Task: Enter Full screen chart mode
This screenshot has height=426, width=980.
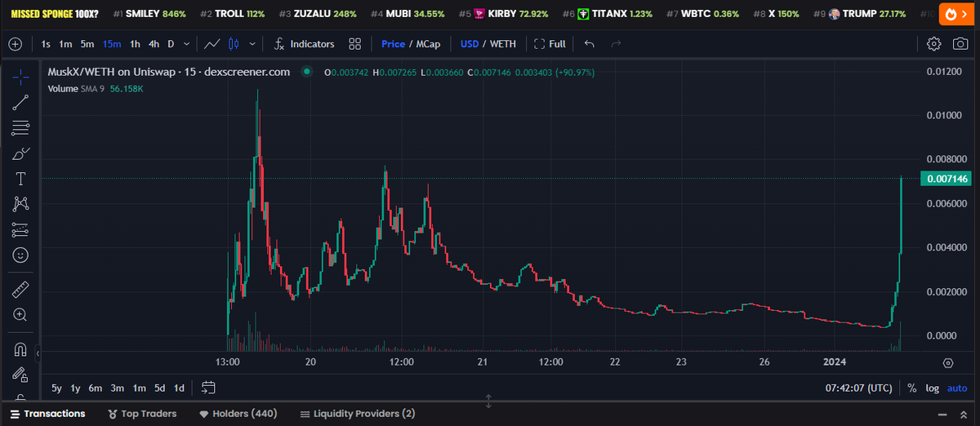Action: 550,44
